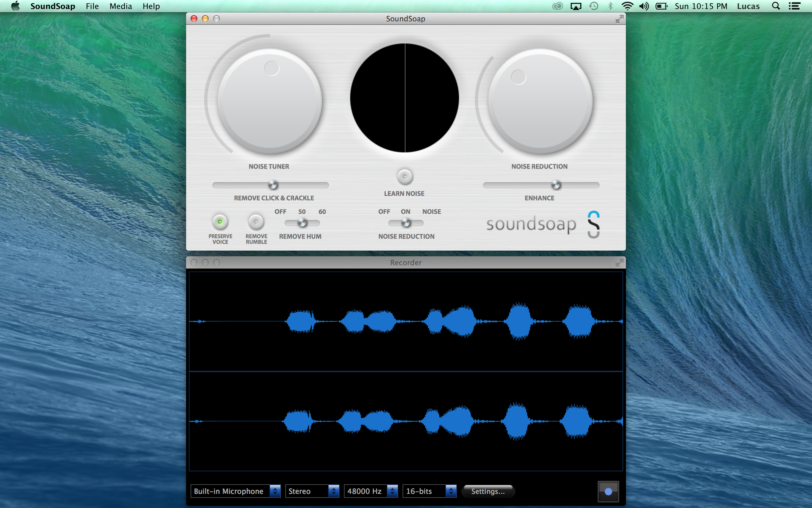Click the lower channel waveform

[406, 421]
